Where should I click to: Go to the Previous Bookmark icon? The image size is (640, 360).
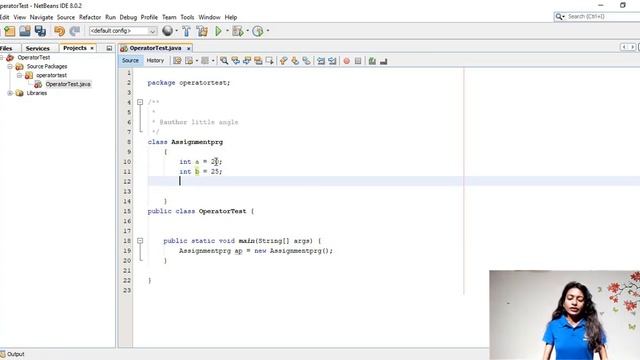pyautogui.click(x=284, y=61)
